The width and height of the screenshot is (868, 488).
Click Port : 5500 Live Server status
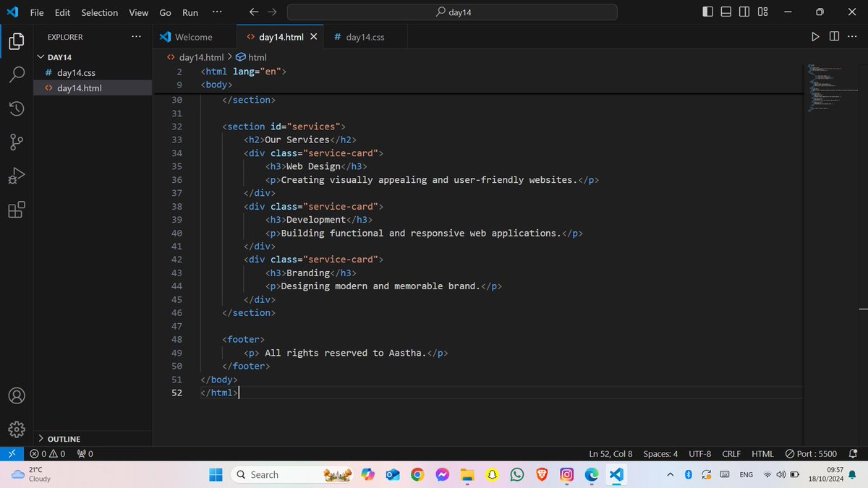[811, 454]
